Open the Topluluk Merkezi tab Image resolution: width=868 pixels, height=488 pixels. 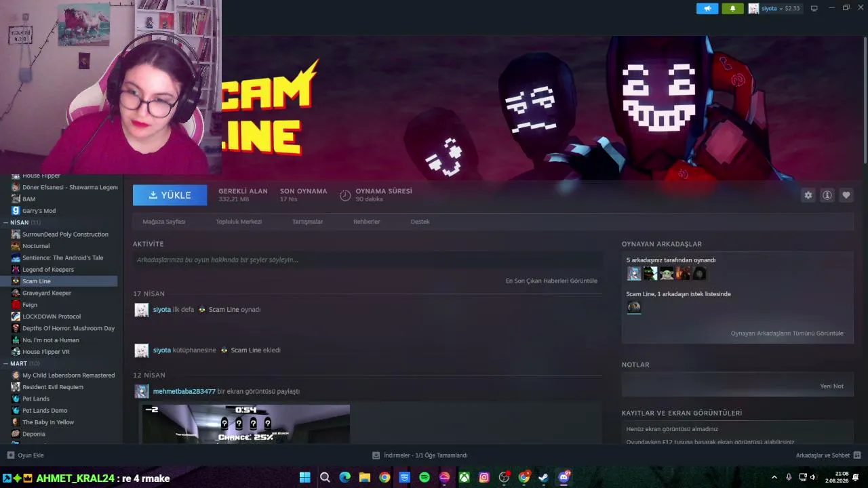click(239, 222)
